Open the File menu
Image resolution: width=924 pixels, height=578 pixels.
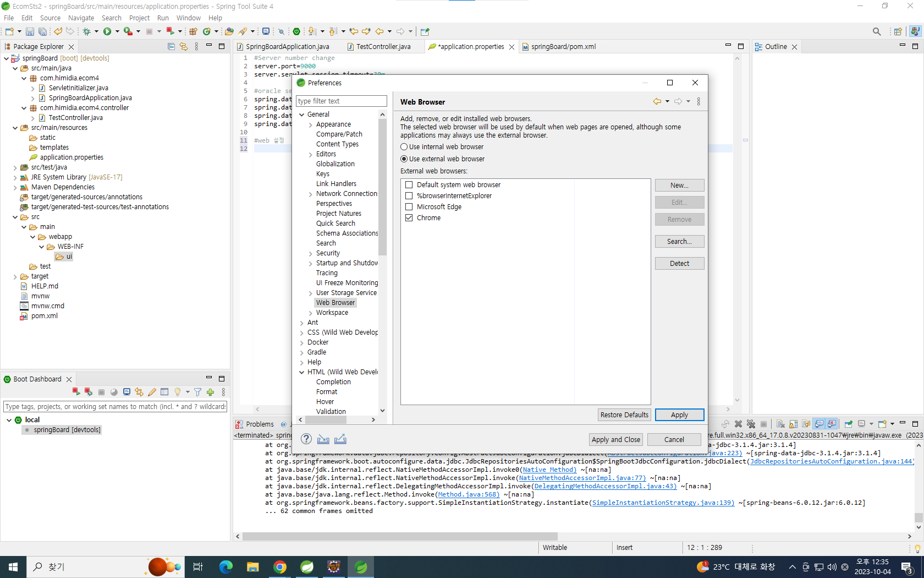click(9, 18)
